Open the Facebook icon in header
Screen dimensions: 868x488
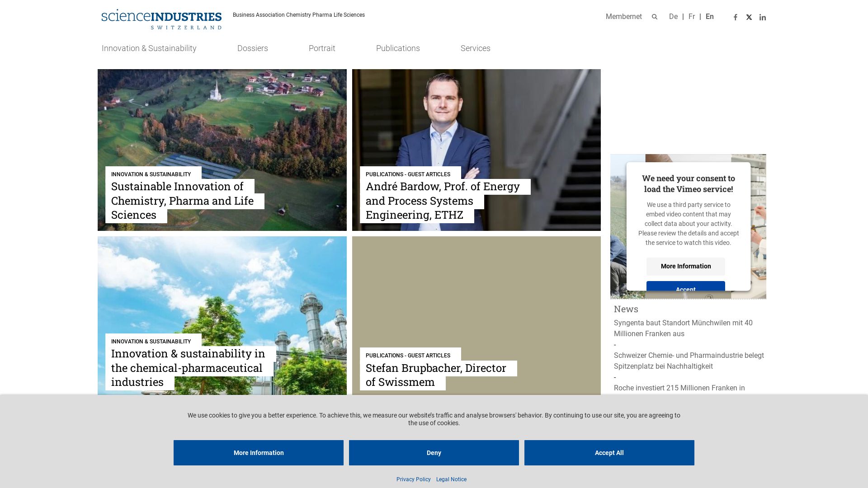tap(736, 17)
